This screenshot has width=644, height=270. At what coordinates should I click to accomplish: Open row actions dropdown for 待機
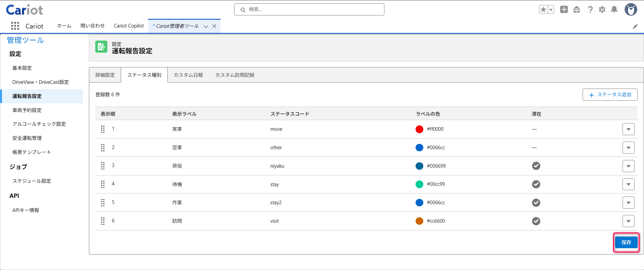(628, 184)
